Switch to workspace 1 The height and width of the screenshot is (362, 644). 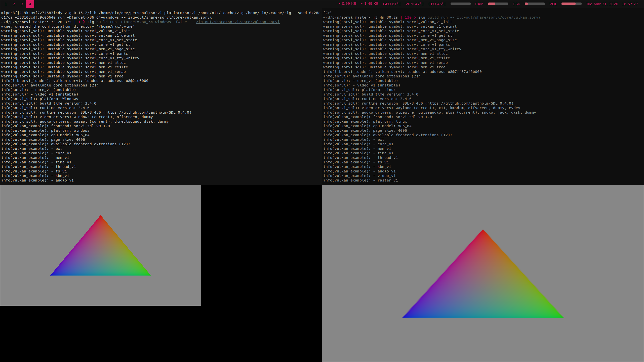coord(6,4)
